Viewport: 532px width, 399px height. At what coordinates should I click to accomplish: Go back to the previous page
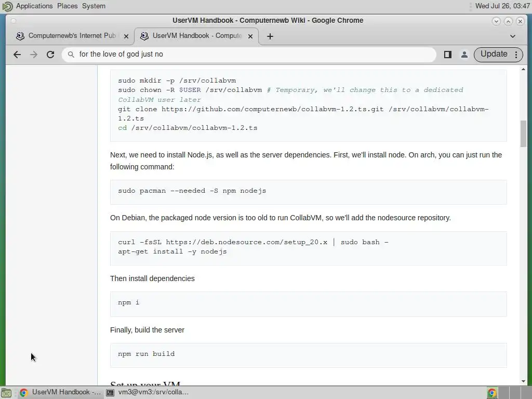[x=17, y=54]
